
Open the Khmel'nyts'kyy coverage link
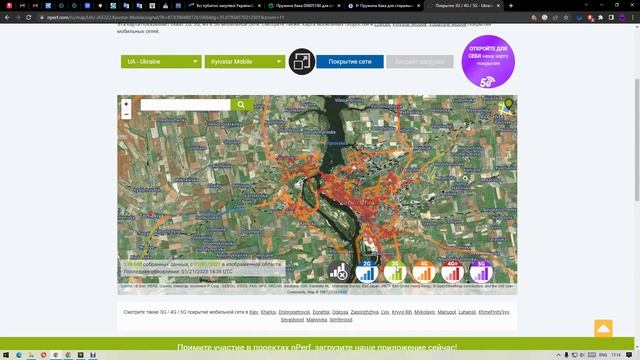[494, 312]
